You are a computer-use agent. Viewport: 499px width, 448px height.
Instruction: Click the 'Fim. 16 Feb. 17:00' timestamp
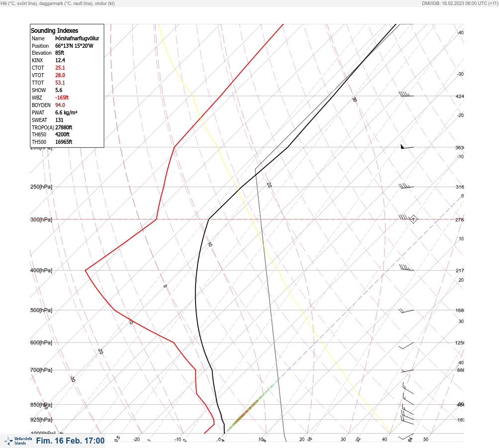tap(70, 441)
